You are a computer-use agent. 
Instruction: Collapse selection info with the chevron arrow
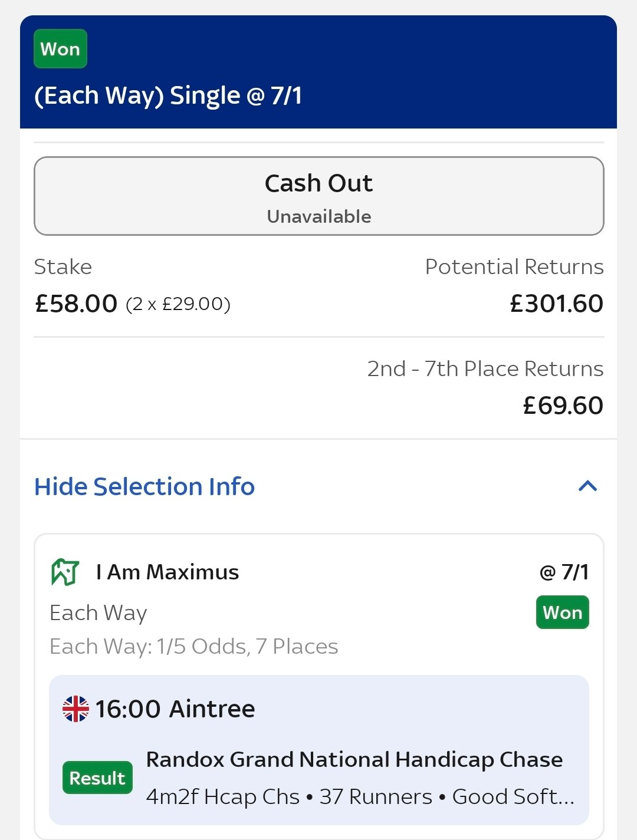tap(587, 486)
